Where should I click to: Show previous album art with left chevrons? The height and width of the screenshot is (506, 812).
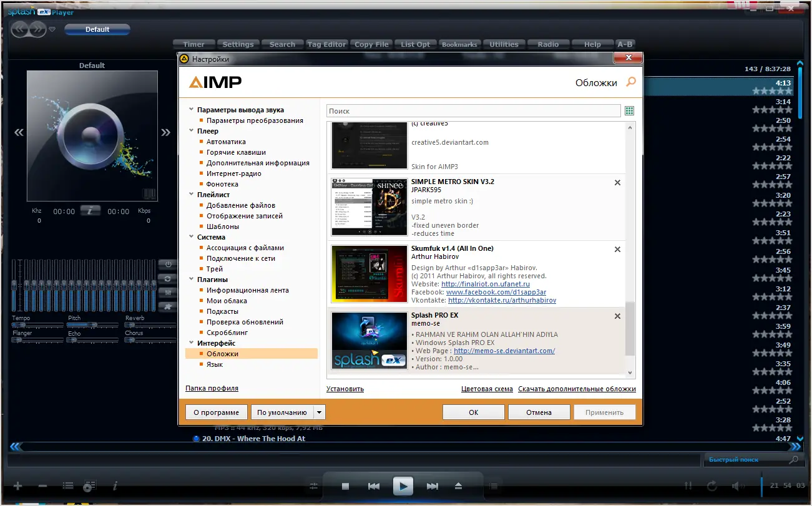pyautogui.click(x=19, y=132)
